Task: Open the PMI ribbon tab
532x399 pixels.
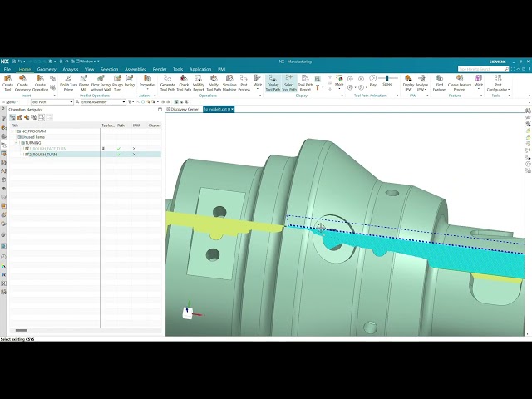Action: [222, 69]
